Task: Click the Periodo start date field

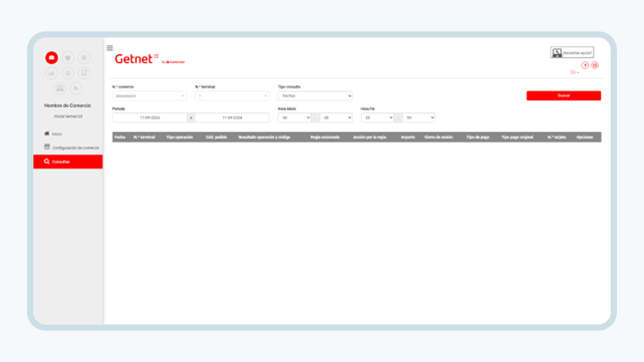Action: tap(149, 118)
